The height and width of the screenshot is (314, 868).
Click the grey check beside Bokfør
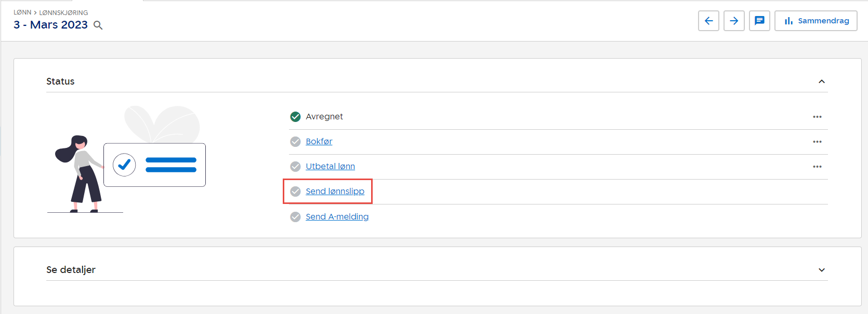tap(295, 142)
